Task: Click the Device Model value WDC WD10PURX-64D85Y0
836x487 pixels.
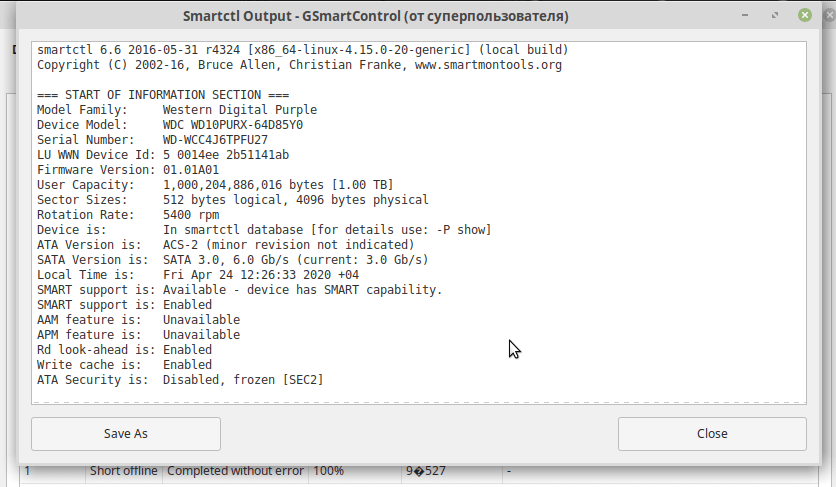Action: 232,125
